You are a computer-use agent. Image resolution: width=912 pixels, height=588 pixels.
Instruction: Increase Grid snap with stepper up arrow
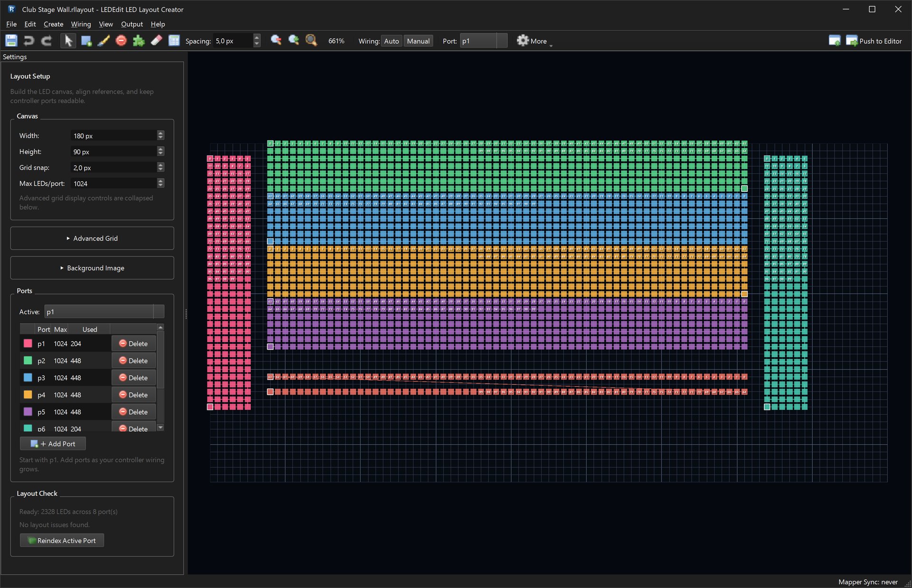click(x=161, y=165)
